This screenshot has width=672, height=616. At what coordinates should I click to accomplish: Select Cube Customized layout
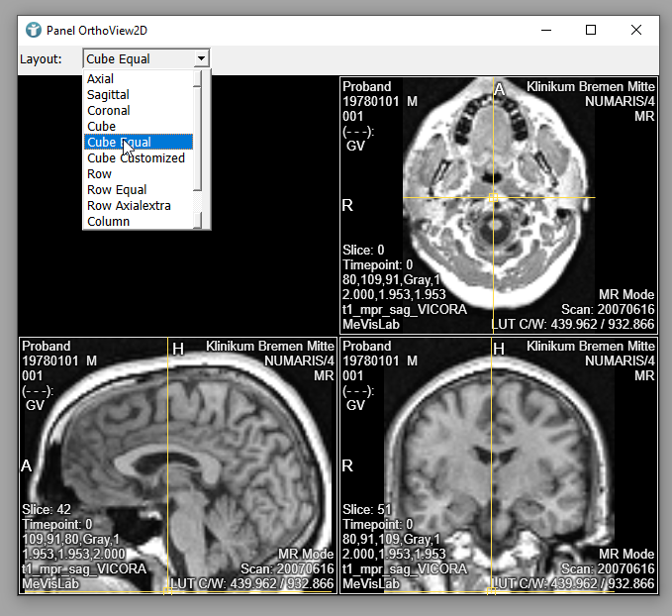(136, 158)
